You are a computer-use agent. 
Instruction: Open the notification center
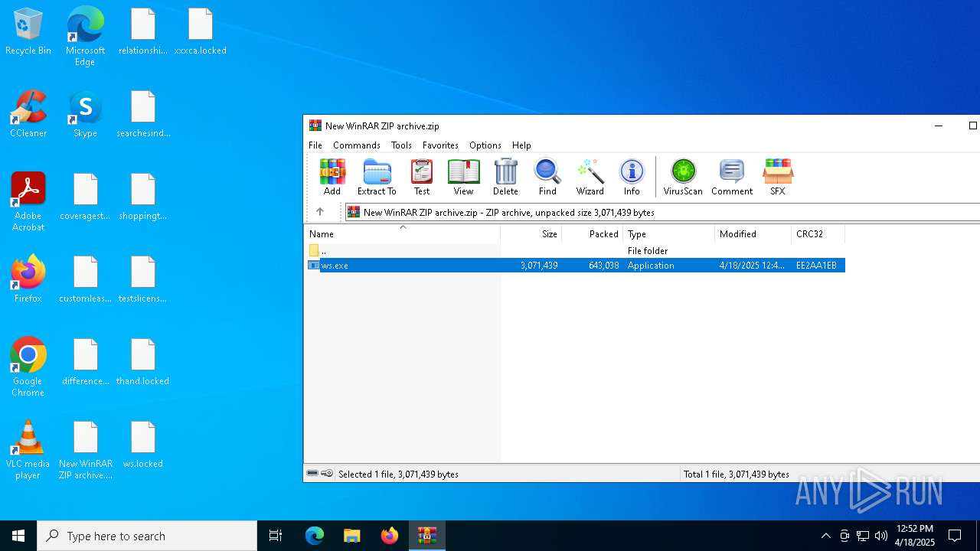click(955, 536)
